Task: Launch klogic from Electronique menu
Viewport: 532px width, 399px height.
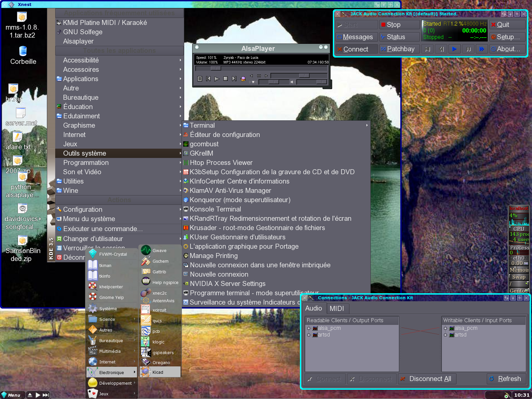Action: 160,342
